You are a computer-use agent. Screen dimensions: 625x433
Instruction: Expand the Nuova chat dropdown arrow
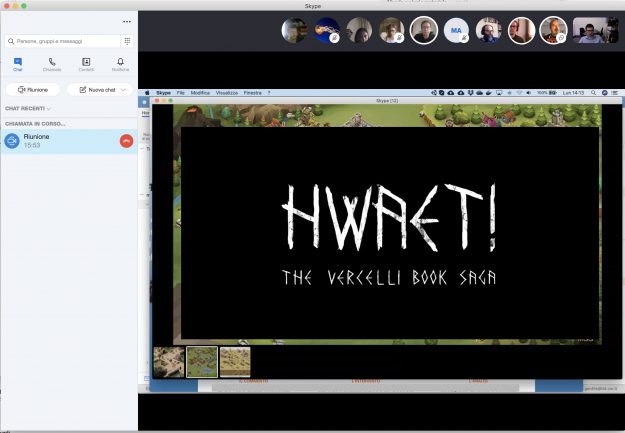pos(123,90)
